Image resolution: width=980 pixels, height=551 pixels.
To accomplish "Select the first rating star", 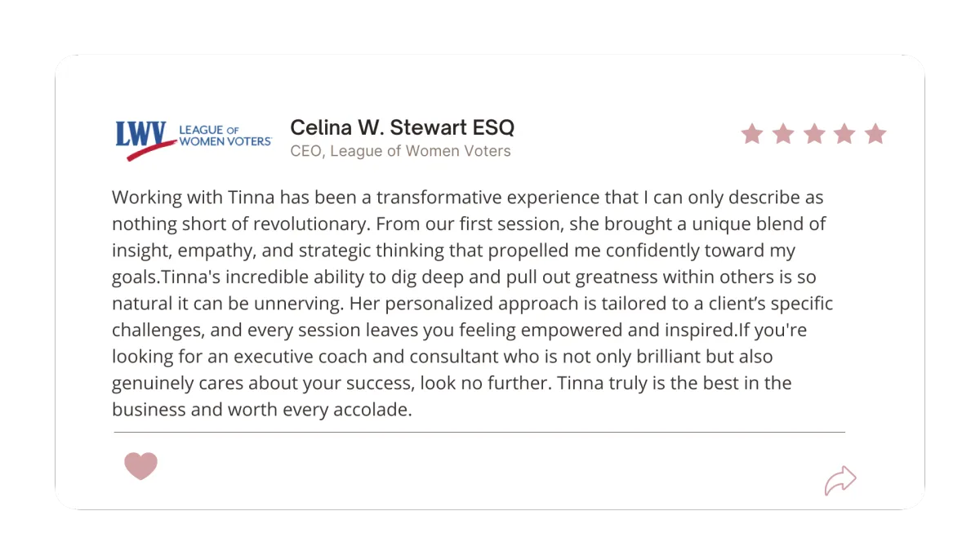I will [x=752, y=134].
